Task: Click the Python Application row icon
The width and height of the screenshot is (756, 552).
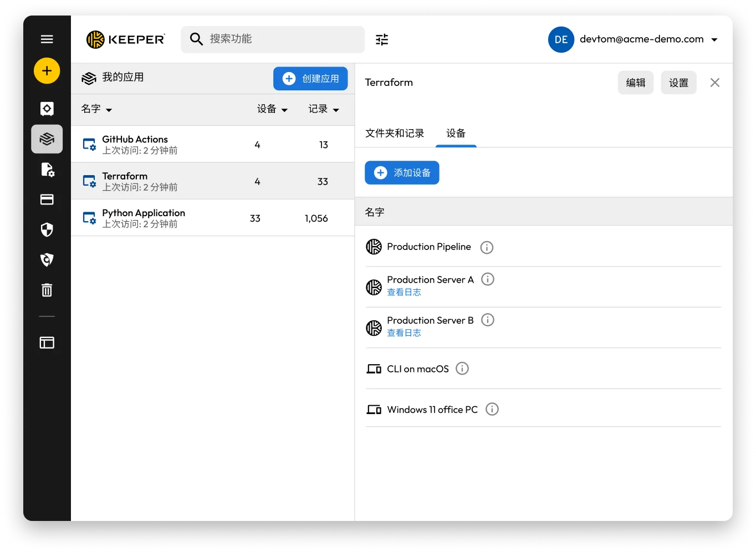Action: (89, 218)
